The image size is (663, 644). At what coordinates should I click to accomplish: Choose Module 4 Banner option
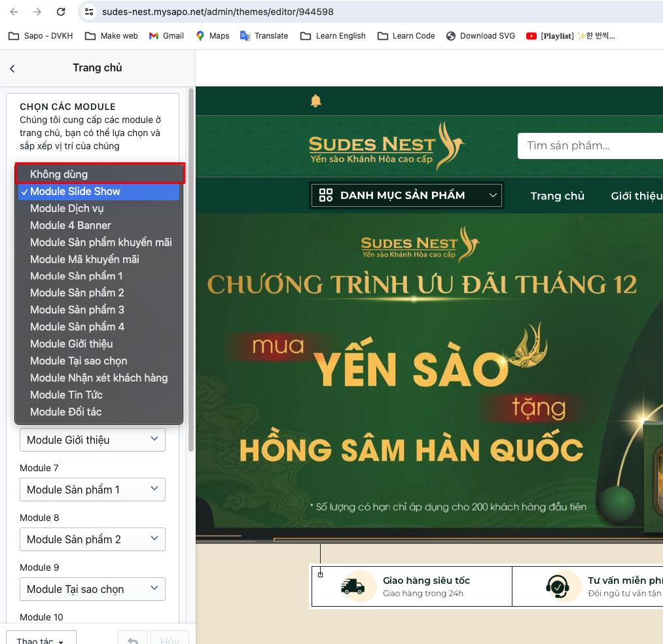click(99, 225)
